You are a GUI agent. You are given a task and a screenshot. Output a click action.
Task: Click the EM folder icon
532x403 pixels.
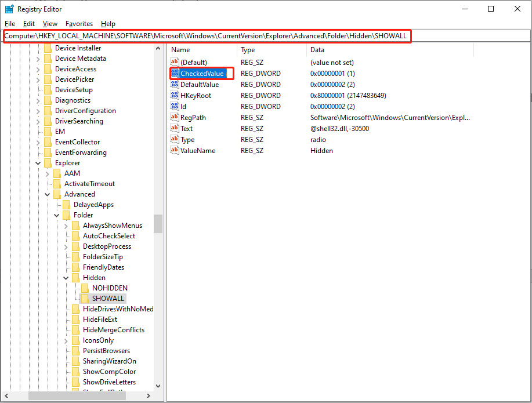(x=48, y=131)
